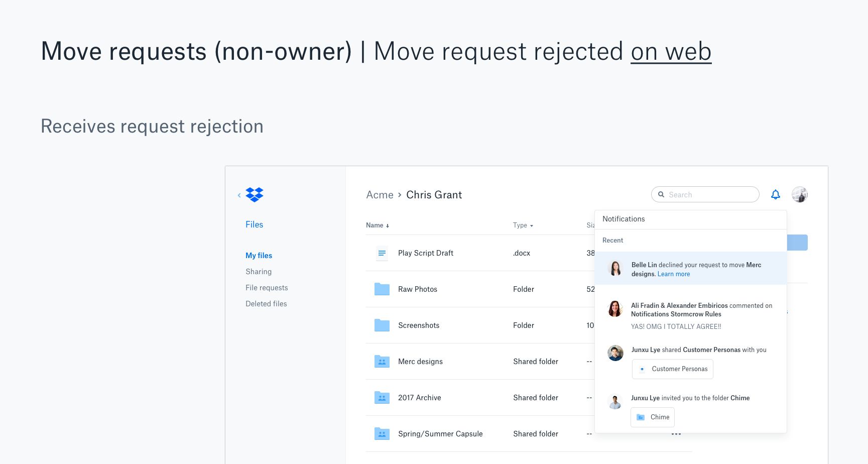Click the 2017 Archive shared folder icon

[x=382, y=397]
